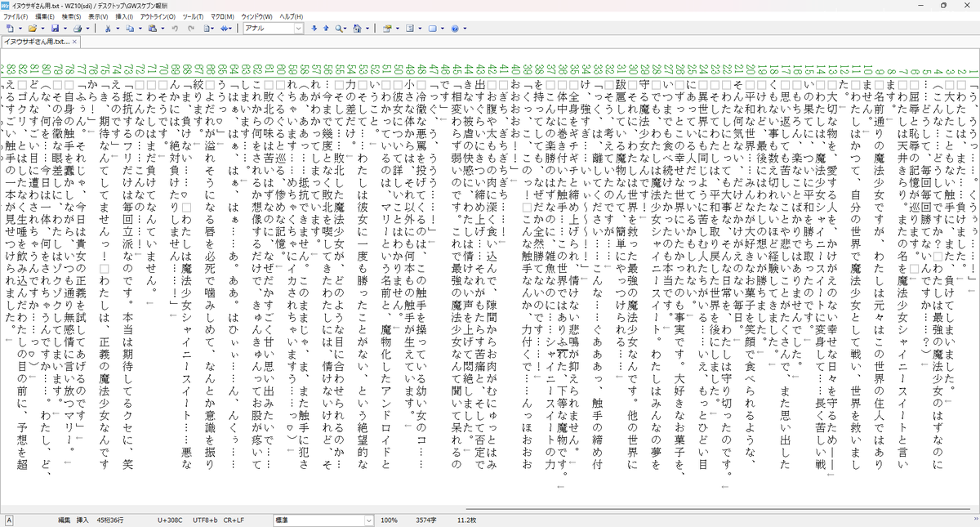Expand the search text combo box アナル

pos(298,29)
